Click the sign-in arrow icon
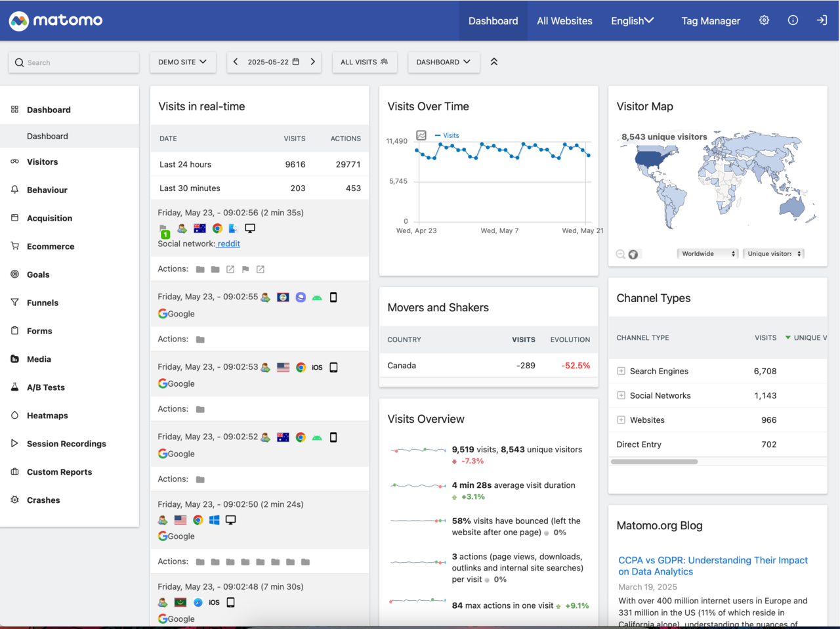Viewport: 840px width, 629px height. pos(822,20)
